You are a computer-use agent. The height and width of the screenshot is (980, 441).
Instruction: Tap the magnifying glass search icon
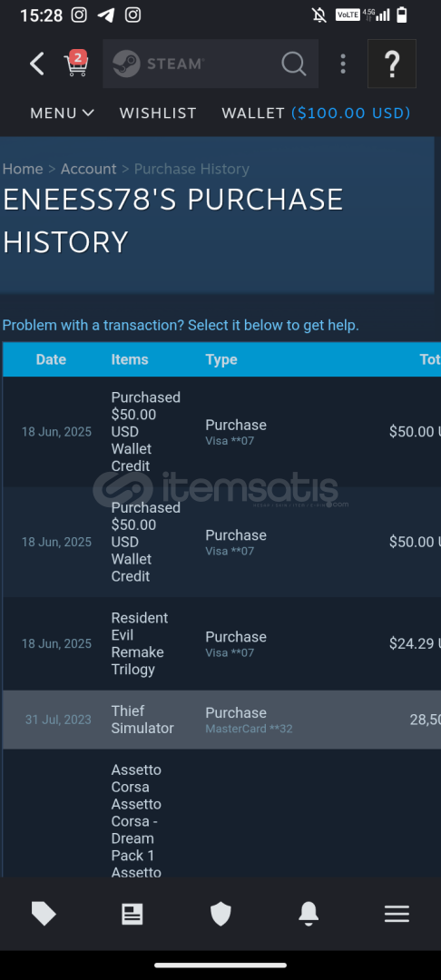(294, 64)
